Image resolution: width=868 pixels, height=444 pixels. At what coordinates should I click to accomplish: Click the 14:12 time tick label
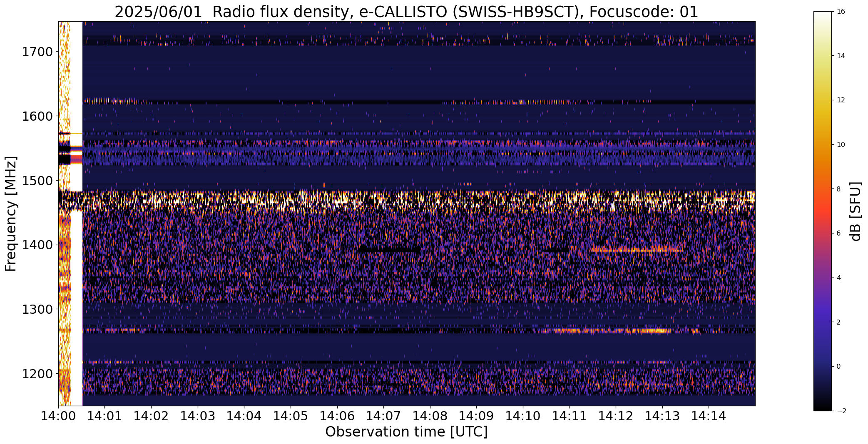pyautogui.click(x=616, y=416)
